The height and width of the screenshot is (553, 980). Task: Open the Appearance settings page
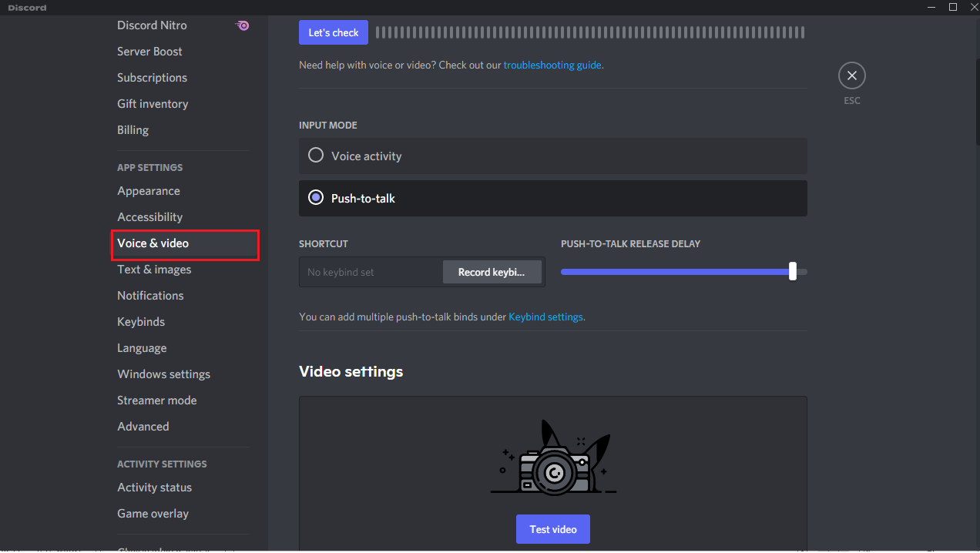click(149, 190)
